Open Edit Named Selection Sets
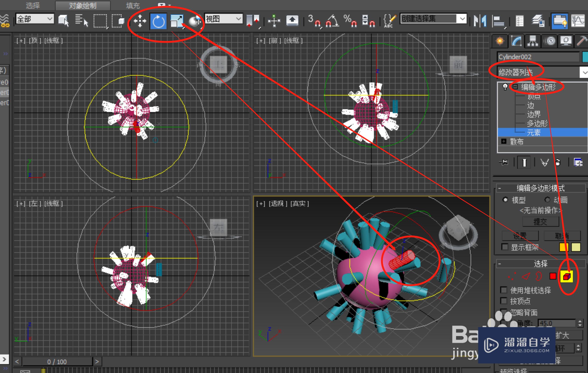Screen dimensions: 588x373 point(390,21)
